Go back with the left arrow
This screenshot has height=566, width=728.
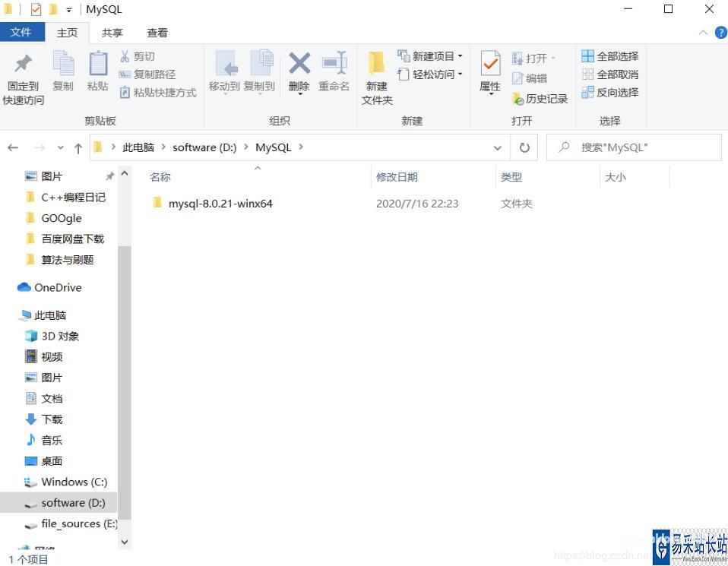(13, 147)
